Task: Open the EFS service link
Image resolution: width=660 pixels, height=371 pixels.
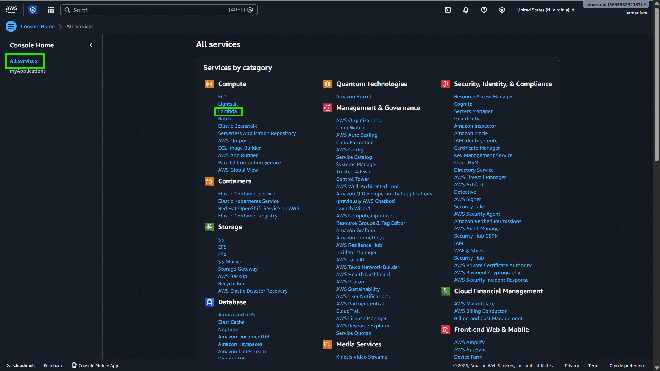Action: pos(222,247)
